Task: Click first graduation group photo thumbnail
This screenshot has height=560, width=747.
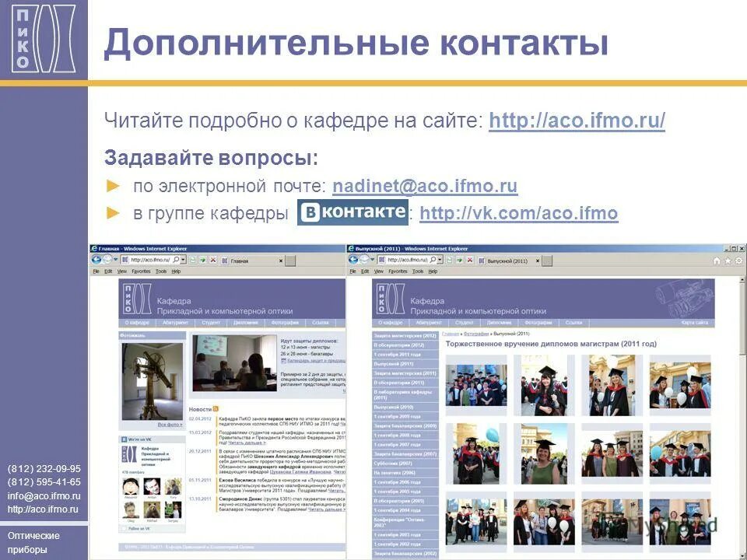Action: click(476, 385)
